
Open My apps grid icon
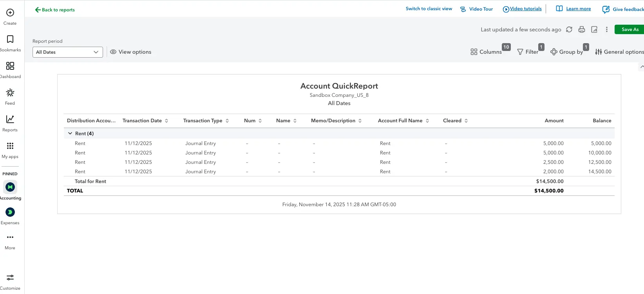coord(10,146)
